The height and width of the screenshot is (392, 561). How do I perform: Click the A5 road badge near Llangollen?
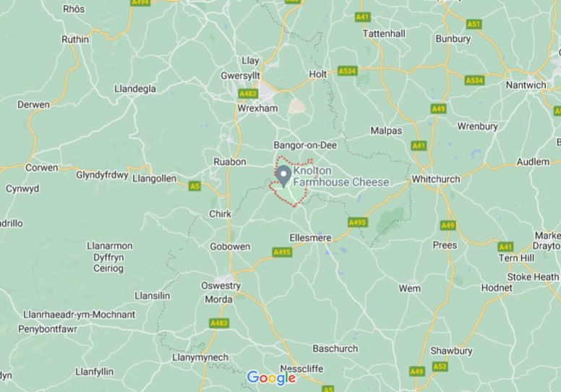point(194,186)
